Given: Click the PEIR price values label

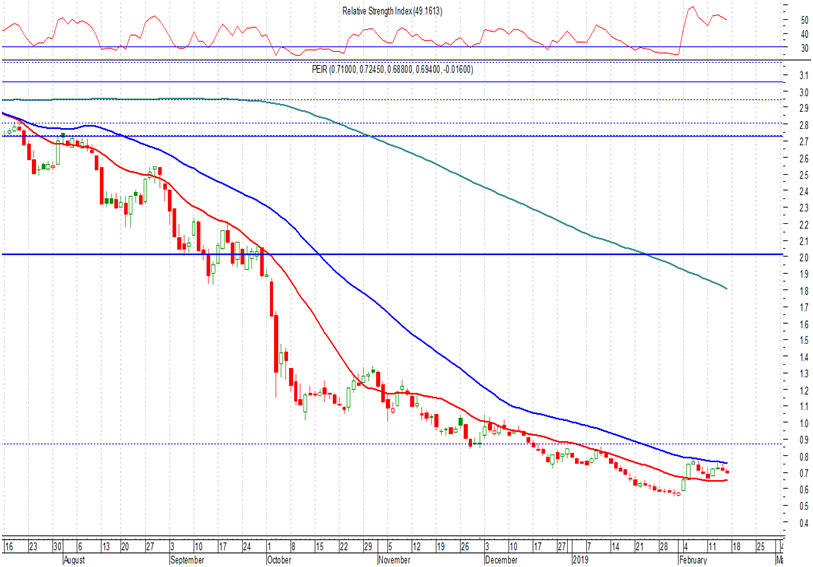Looking at the screenshot, I should click(392, 69).
